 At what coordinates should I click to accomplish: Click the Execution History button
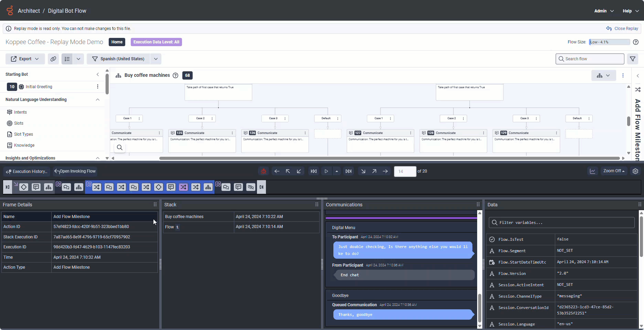point(27,172)
